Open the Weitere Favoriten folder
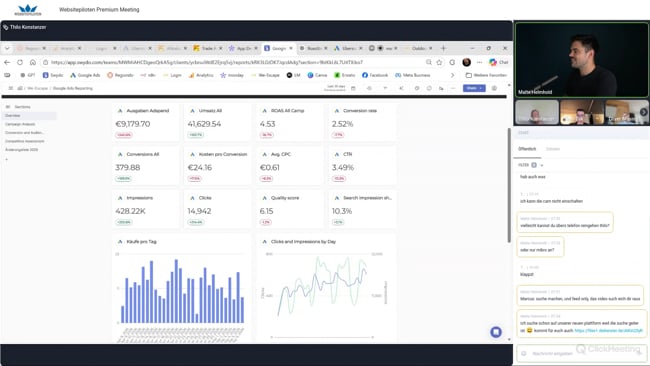The image size is (650, 366). tap(486, 75)
